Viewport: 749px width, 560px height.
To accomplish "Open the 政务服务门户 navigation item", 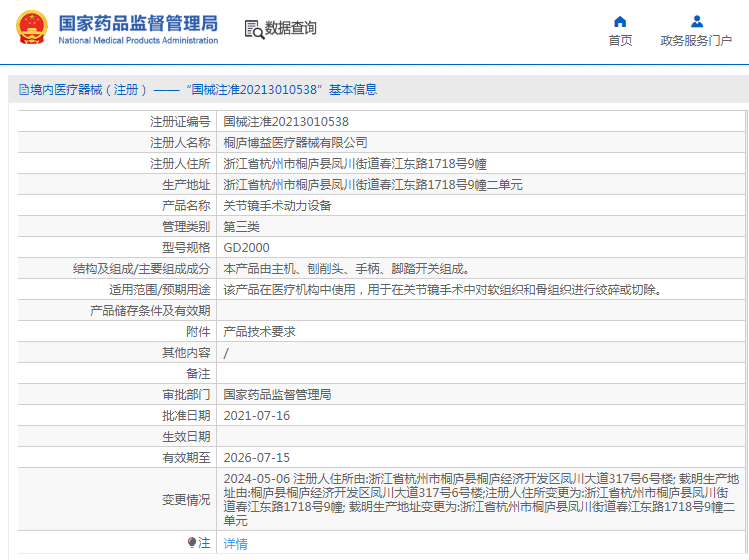I will coord(696,41).
